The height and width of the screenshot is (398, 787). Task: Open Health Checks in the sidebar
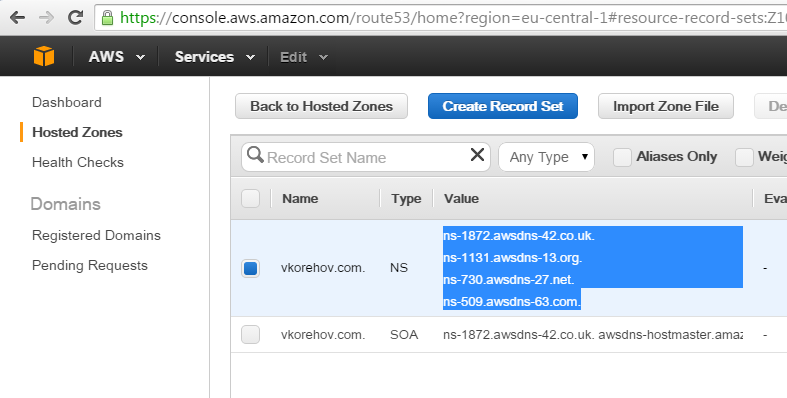tap(78, 163)
